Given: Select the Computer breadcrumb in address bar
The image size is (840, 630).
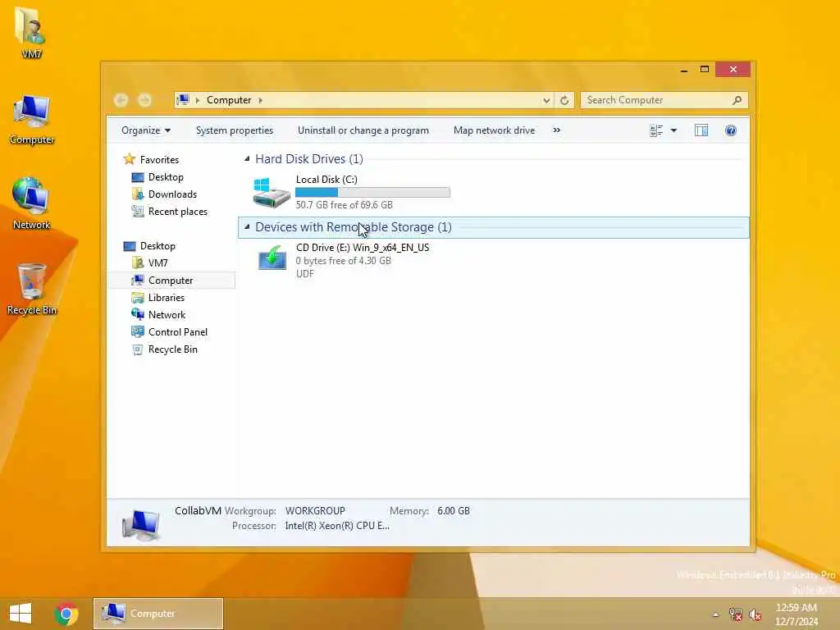Looking at the screenshot, I should point(229,100).
